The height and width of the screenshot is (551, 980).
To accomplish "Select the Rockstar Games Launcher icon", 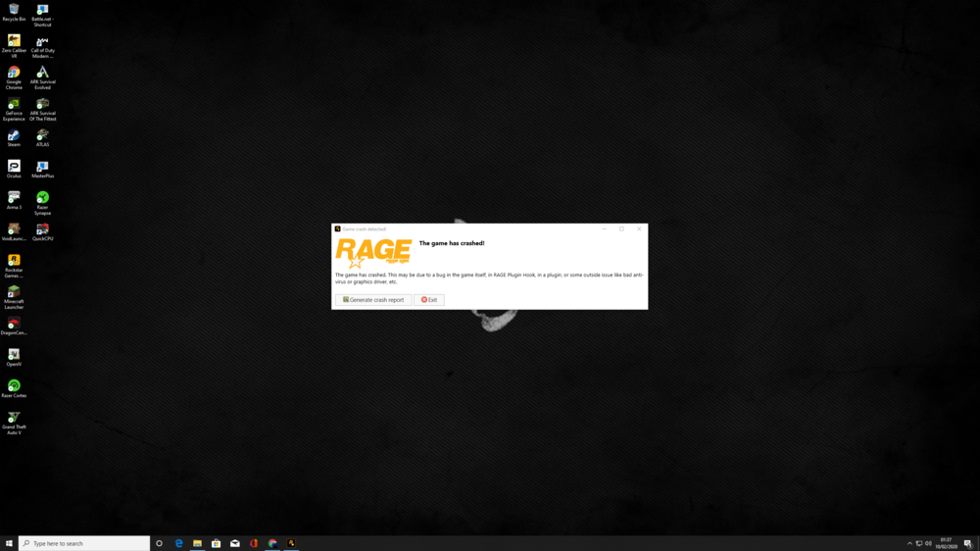I will click(x=14, y=266).
